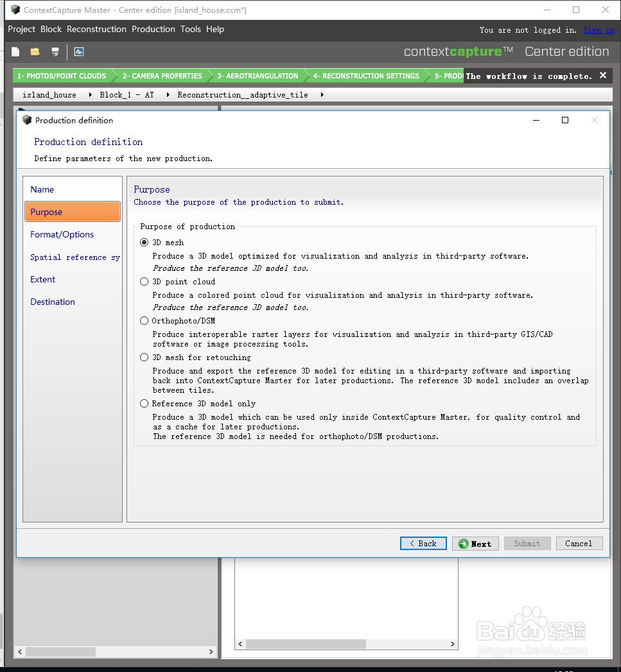Click workflow step 1- Photos/Point Clouds
621x672 pixels.
[62, 76]
